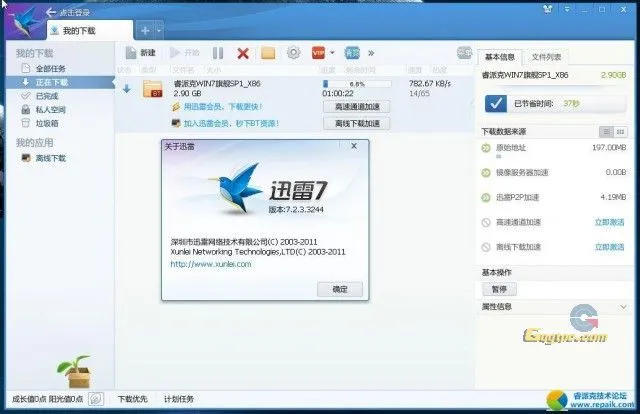Switch to the 我的下载 tab

coord(90,31)
